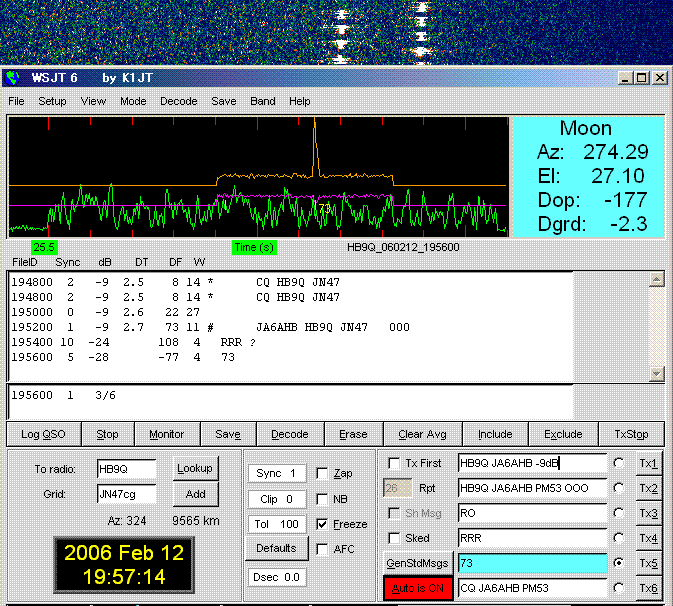Open the Band menu
Image resolution: width=673 pixels, height=606 pixels.
[263, 101]
